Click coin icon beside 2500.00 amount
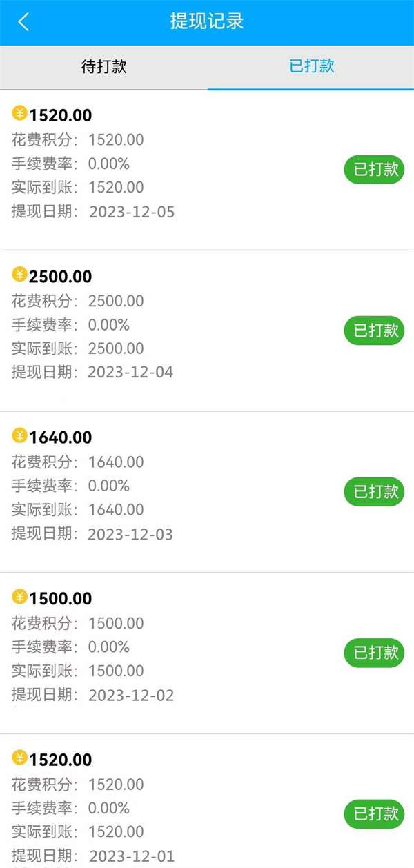Image resolution: width=414 pixels, height=868 pixels. point(19,275)
